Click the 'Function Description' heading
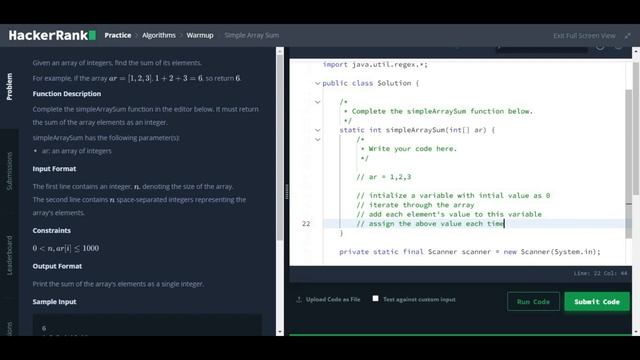This screenshot has width=640, height=360. point(67,94)
